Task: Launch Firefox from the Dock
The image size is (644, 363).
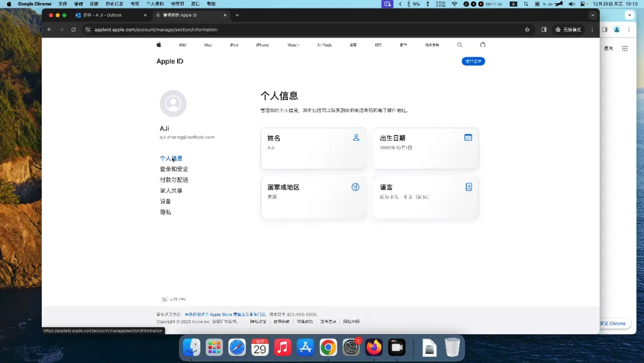Action: (x=374, y=347)
